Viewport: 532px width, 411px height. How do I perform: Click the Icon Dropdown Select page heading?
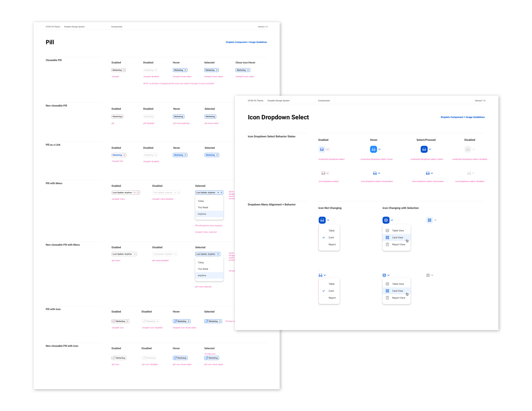[278, 117]
